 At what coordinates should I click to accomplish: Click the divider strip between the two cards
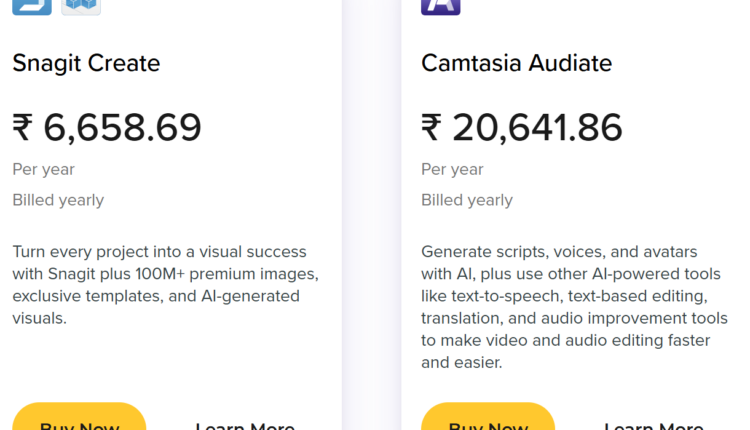point(371,215)
